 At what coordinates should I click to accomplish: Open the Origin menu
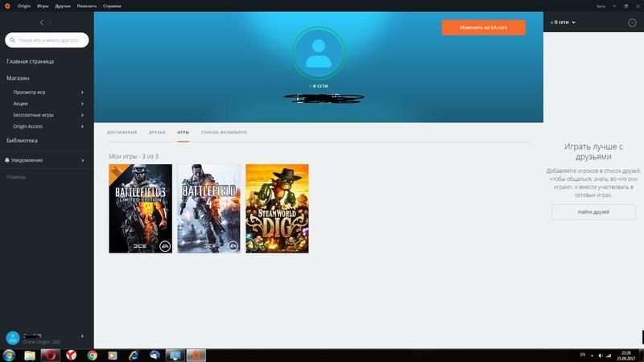coord(24,6)
